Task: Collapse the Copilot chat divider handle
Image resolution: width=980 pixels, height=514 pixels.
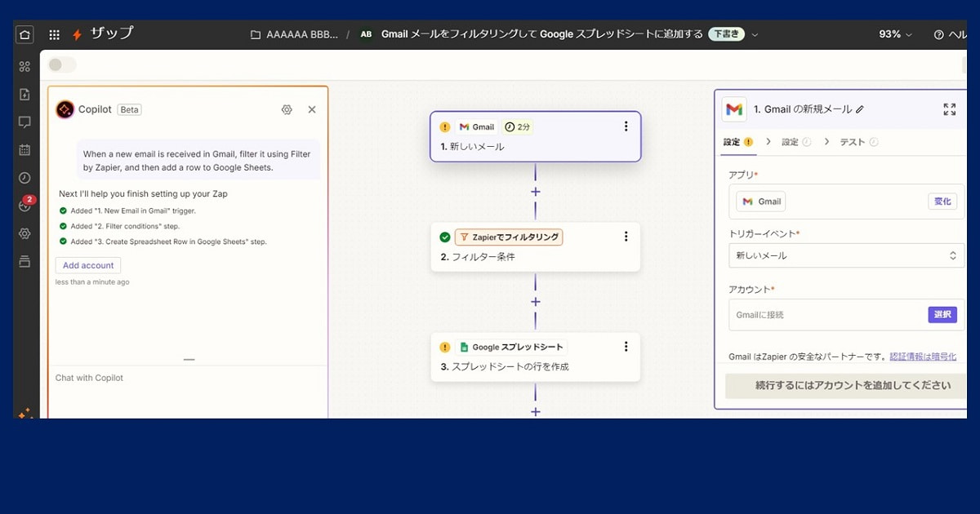Action: (x=189, y=360)
